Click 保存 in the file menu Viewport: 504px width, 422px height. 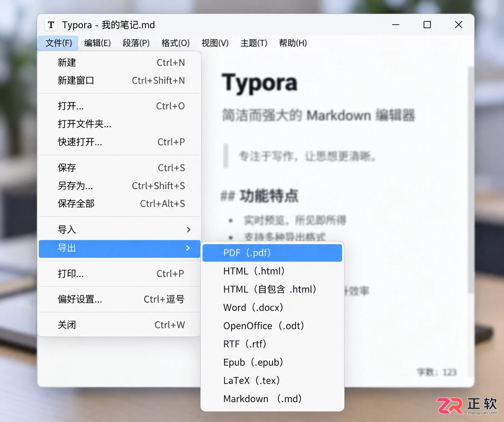[120, 168]
